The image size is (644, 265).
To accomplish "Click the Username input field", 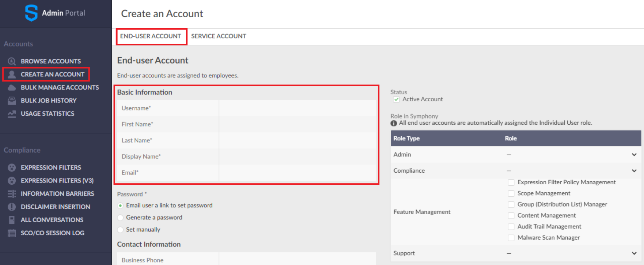I will (297, 108).
